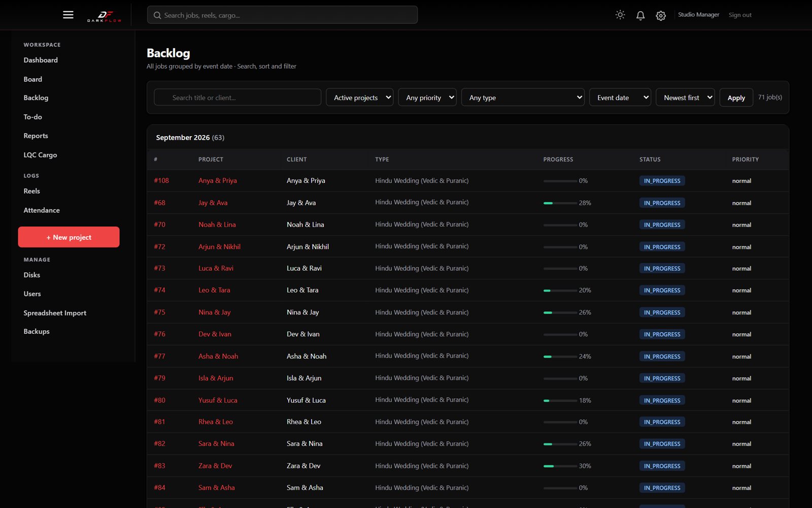Click client cell Yusuf & Luca
This screenshot has width=812, height=508.
[306, 400]
